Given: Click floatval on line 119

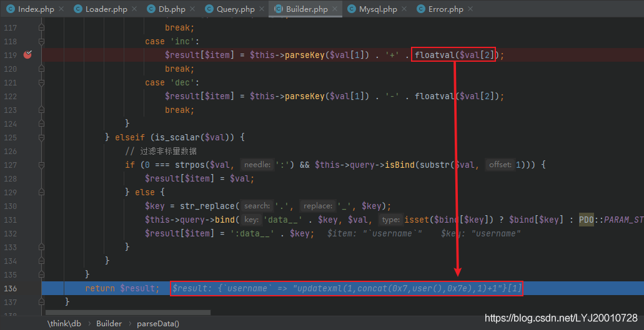Looking at the screenshot, I should point(435,55).
